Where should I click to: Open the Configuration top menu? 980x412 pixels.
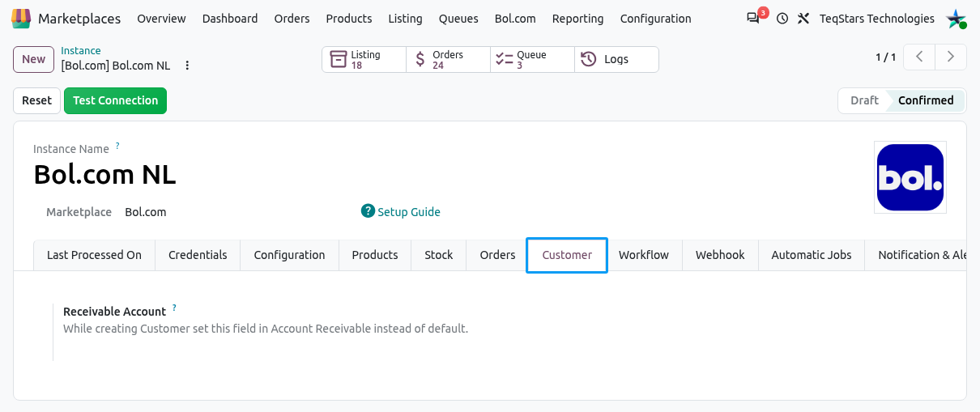[x=655, y=19]
